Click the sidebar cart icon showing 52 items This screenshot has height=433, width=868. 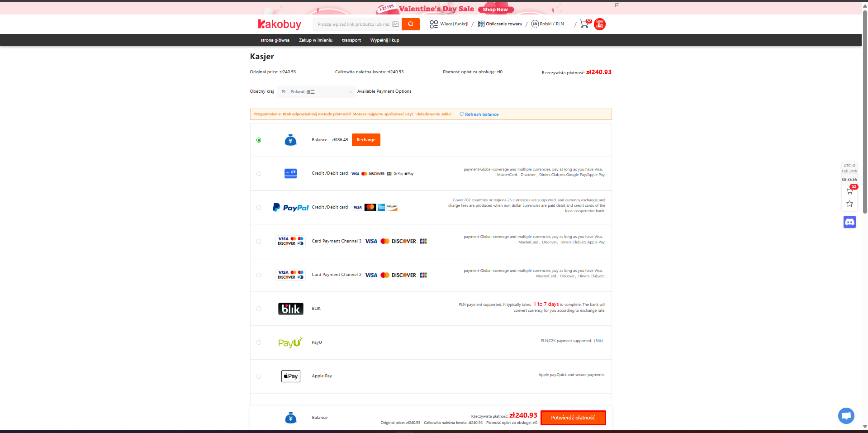(x=849, y=190)
